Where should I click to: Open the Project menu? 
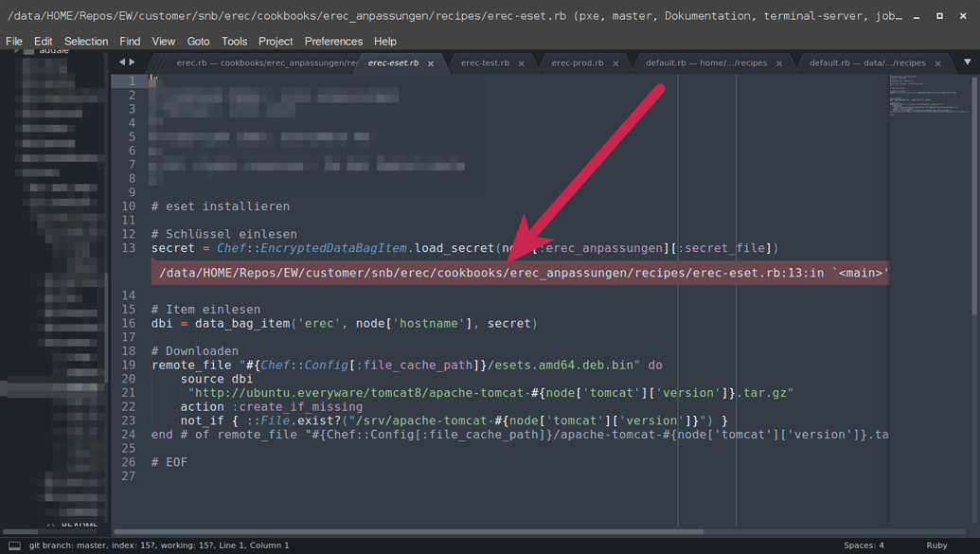(276, 41)
